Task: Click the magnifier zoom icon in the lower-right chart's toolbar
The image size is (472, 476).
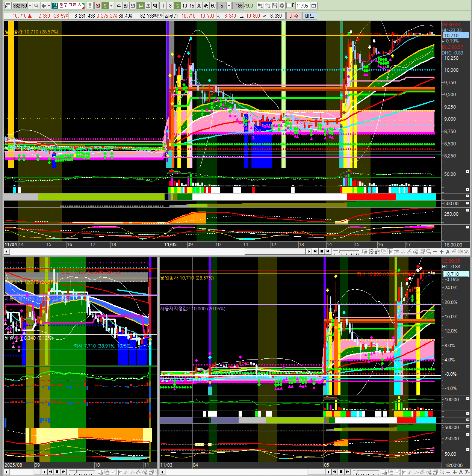Action: click(x=442, y=472)
